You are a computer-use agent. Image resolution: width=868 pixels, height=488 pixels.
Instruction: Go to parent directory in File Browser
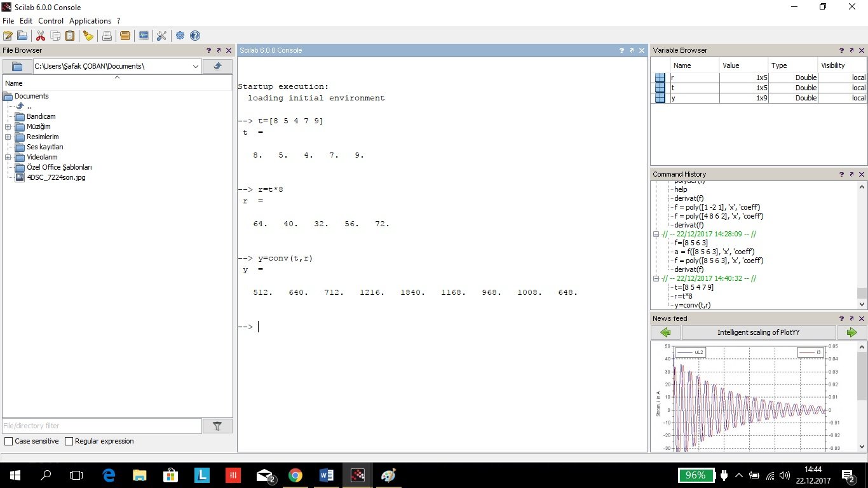pos(217,66)
